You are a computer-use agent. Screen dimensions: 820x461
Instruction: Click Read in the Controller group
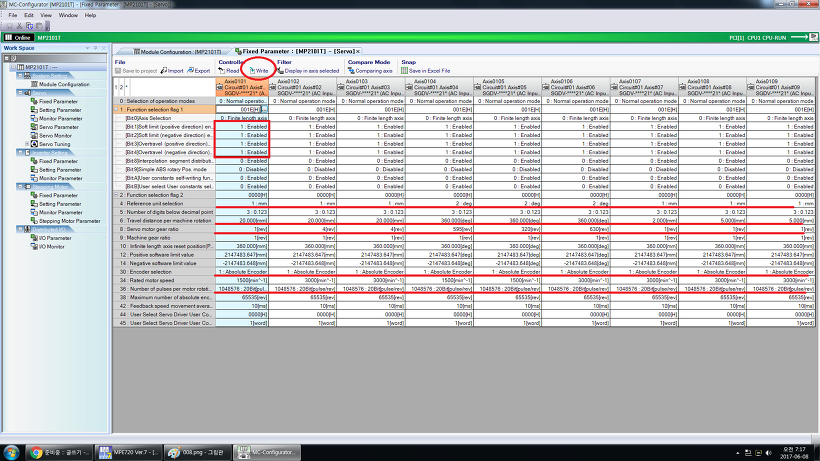point(229,71)
